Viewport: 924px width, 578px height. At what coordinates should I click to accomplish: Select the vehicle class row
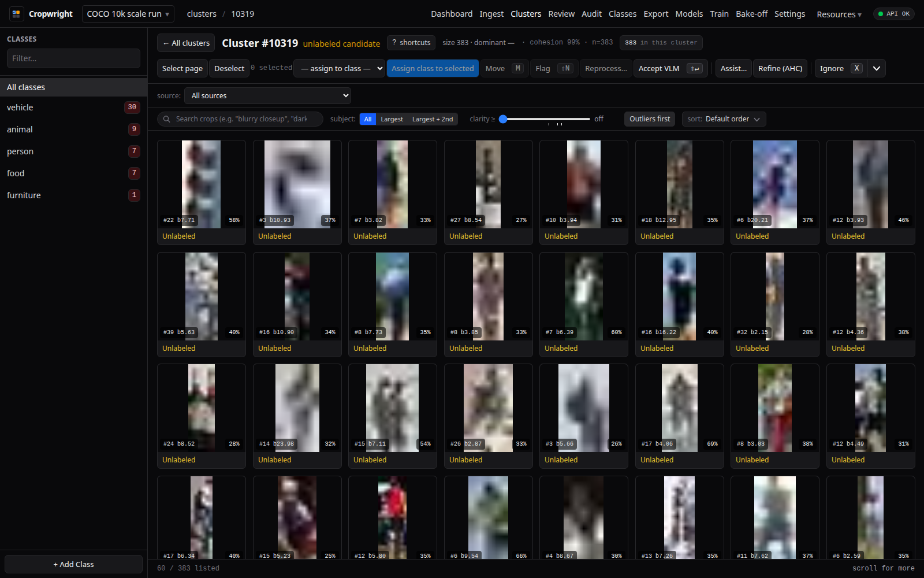pyautogui.click(x=73, y=108)
